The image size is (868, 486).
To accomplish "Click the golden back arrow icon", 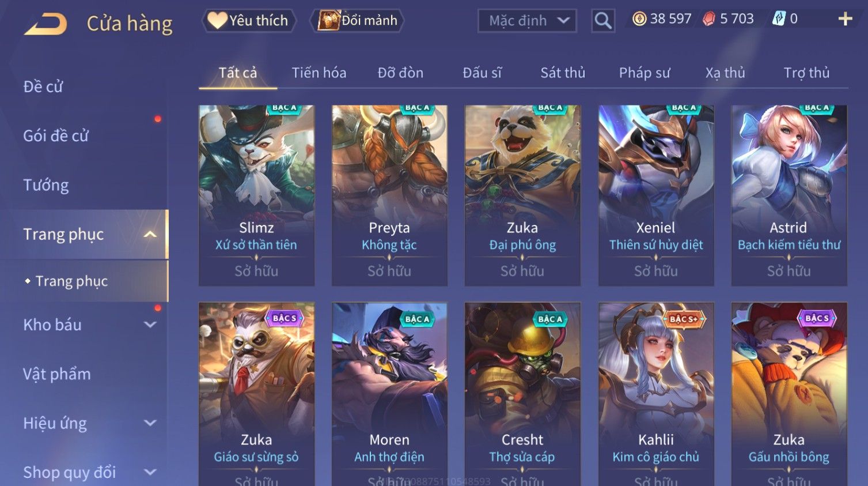I will click(x=46, y=24).
